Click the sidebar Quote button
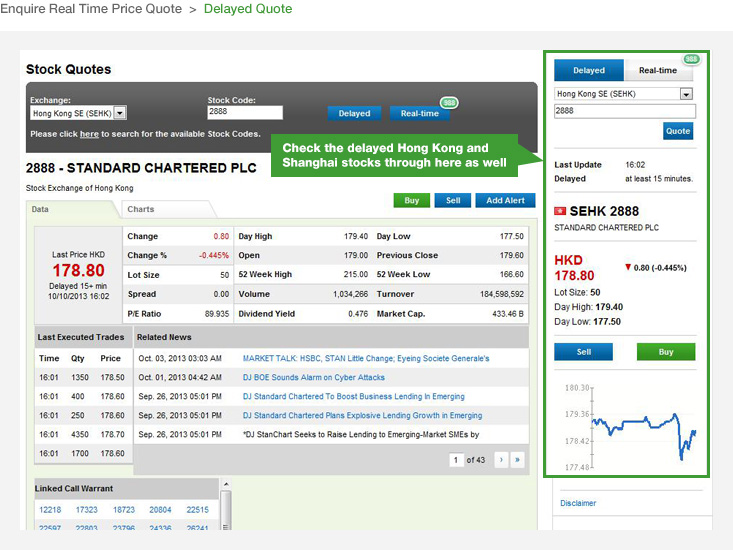 (678, 131)
